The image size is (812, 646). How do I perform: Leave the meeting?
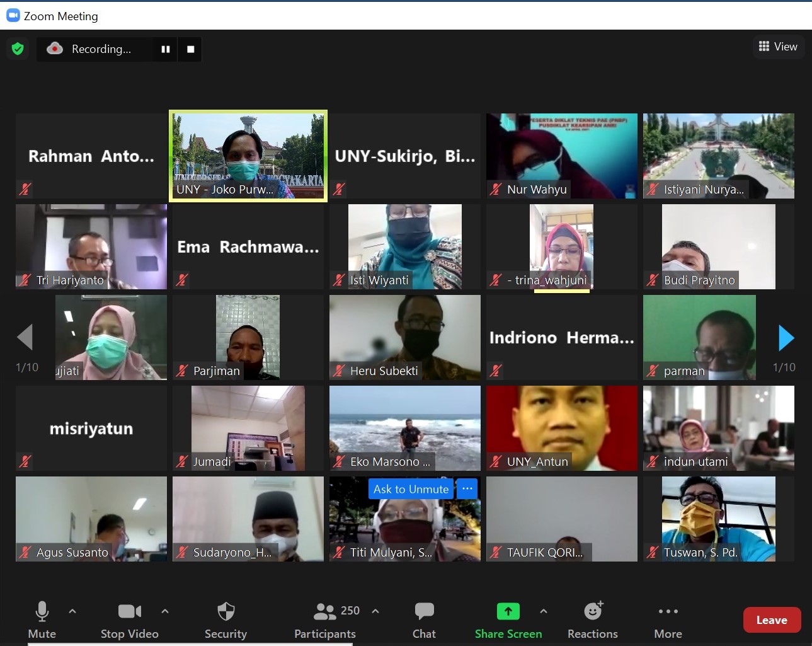[x=772, y=620]
